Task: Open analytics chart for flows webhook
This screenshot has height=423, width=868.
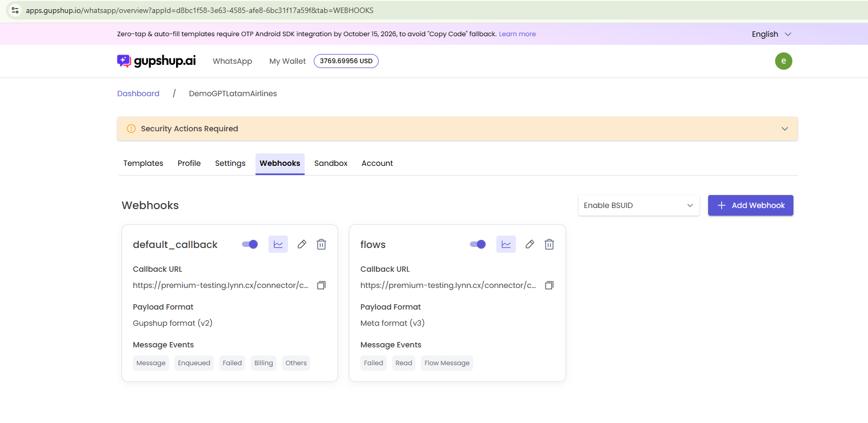Action: tap(506, 244)
